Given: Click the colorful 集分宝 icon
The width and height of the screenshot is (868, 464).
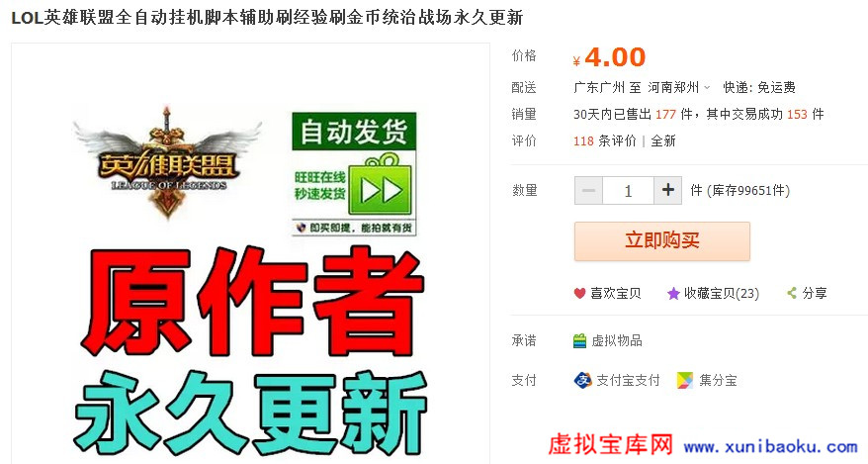Looking at the screenshot, I should [685, 380].
